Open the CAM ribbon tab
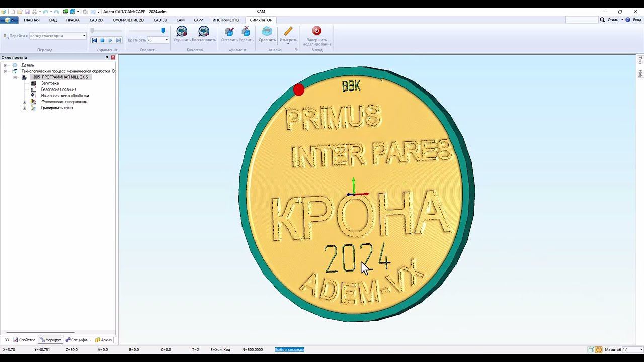Viewport: 644px width, 362px height. (181, 20)
